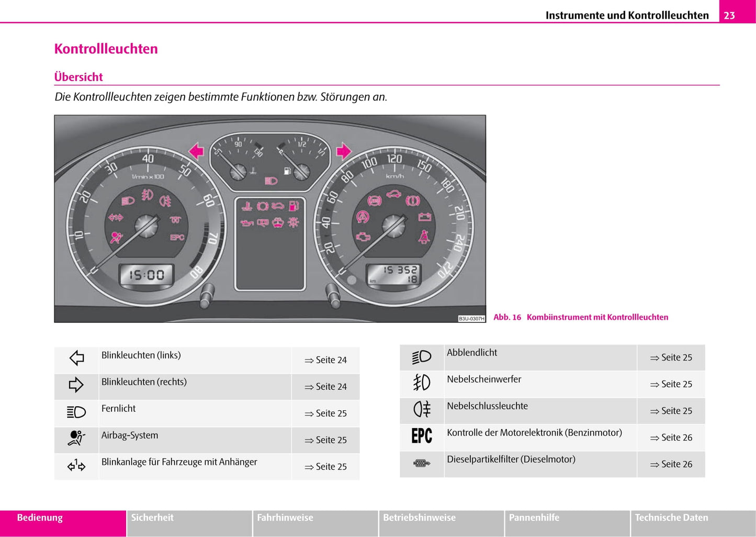Viewport: 756px width, 537px height.
Task: Click the EPC engine electronics icon
Action: point(422,436)
